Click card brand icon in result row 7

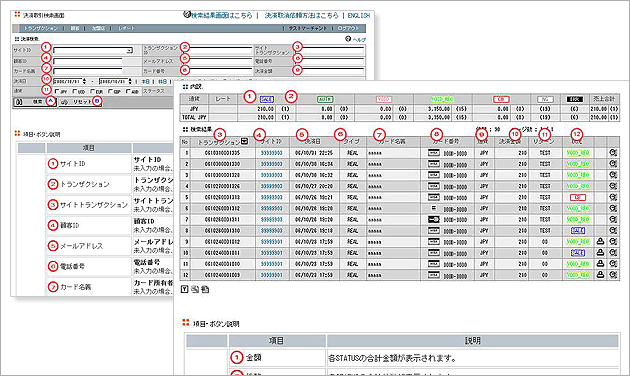(434, 220)
